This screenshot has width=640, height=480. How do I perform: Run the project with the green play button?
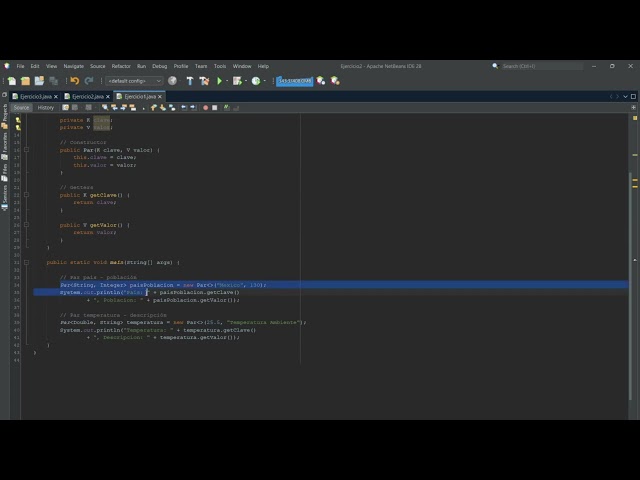tap(219, 81)
